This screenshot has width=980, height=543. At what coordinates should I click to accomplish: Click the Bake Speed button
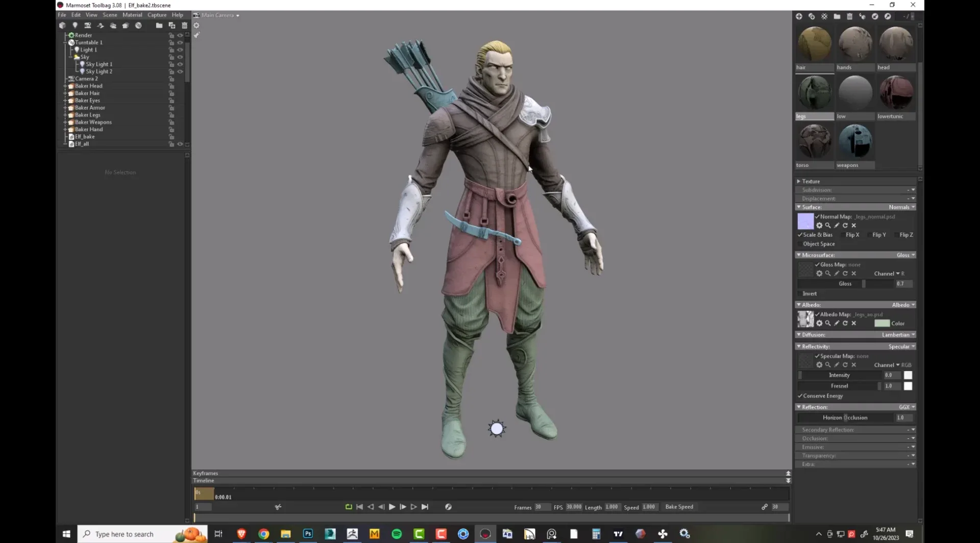pyautogui.click(x=679, y=507)
